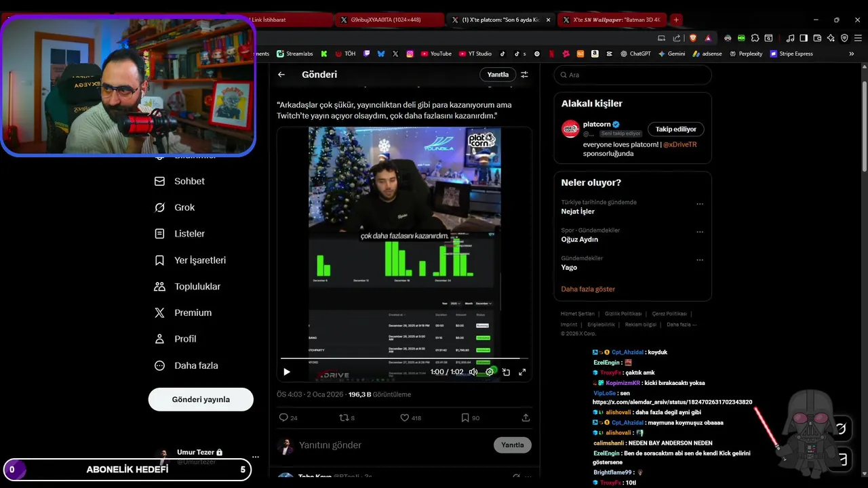The width and height of the screenshot is (868, 488).
Task: Show more bookmarks with the chevron
Action: click(852, 54)
